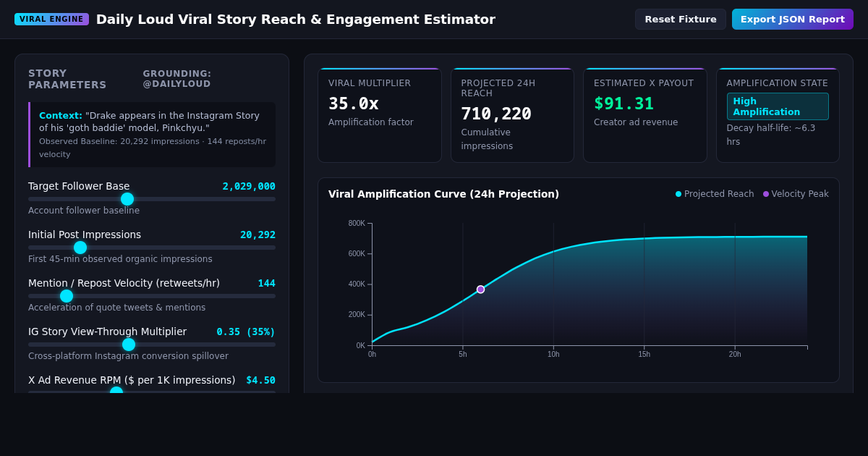868x456 pixels.
Task: Click the 'Amplification factor' caption
Action: click(371, 122)
